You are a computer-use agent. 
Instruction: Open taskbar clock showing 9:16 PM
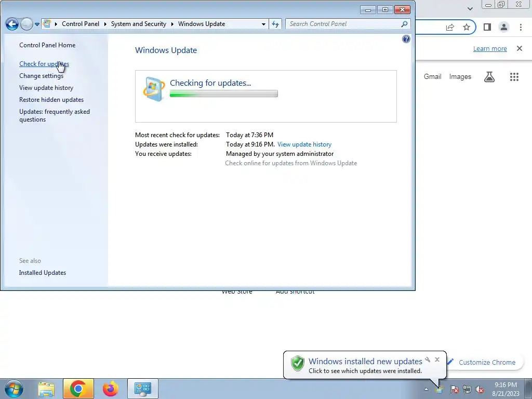[506, 389]
